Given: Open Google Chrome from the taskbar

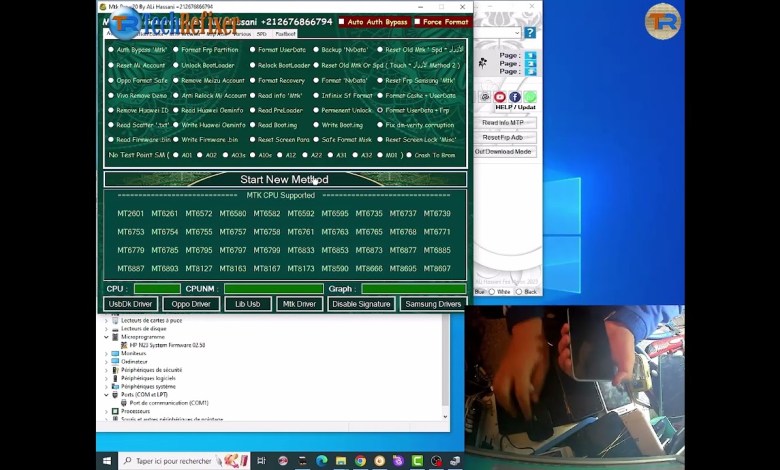Looking at the screenshot, I should click(x=360, y=461).
